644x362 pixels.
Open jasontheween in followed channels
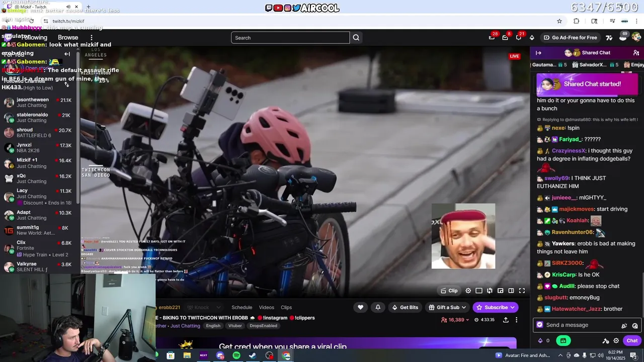(x=38, y=103)
